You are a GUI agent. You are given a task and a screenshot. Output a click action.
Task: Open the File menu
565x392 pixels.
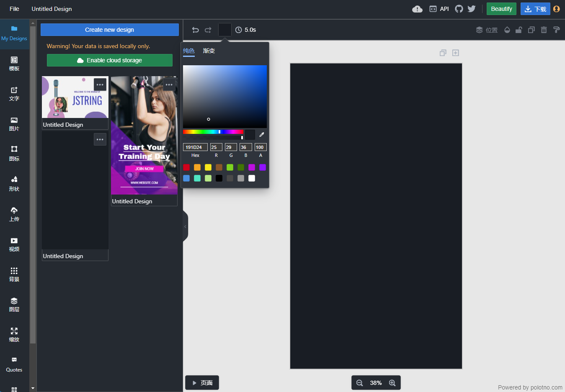click(x=14, y=9)
